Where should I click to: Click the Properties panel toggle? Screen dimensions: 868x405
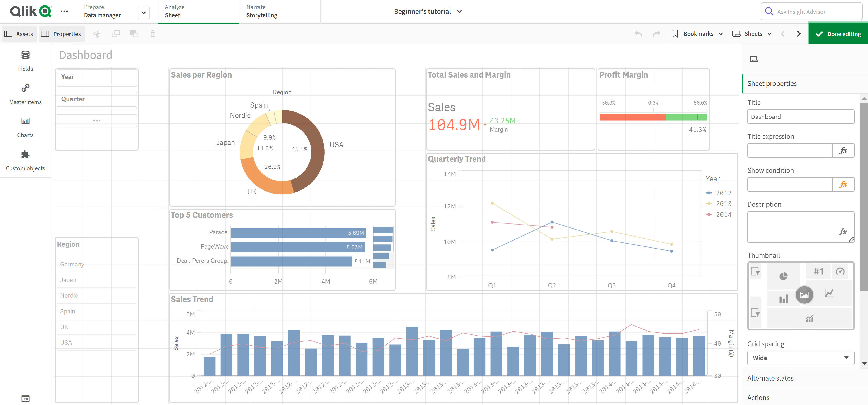(x=61, y=34)
